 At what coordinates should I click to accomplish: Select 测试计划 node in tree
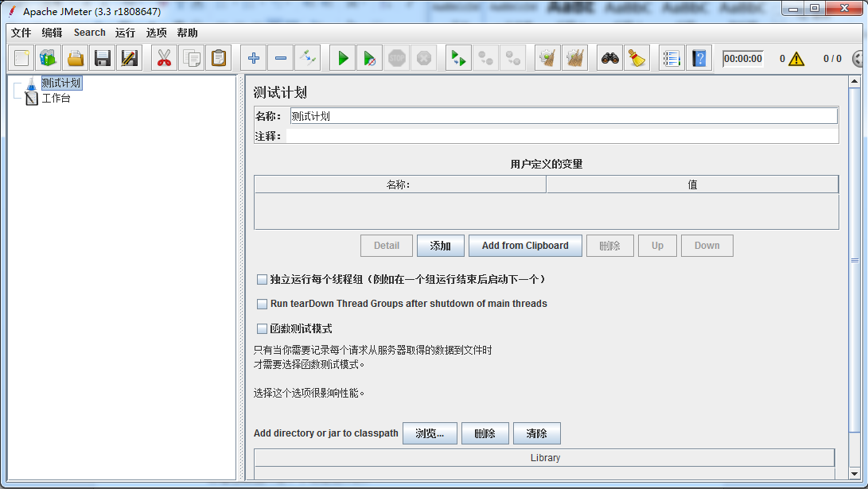pos(61,83)
